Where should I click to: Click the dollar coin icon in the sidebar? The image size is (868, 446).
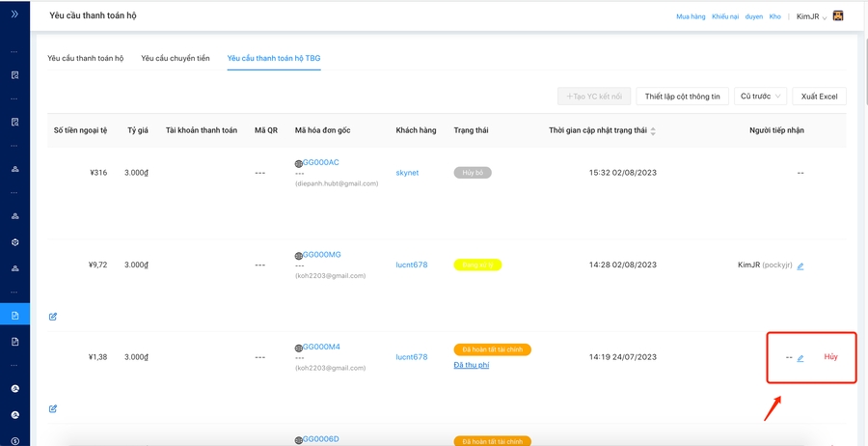coord(14,440)
